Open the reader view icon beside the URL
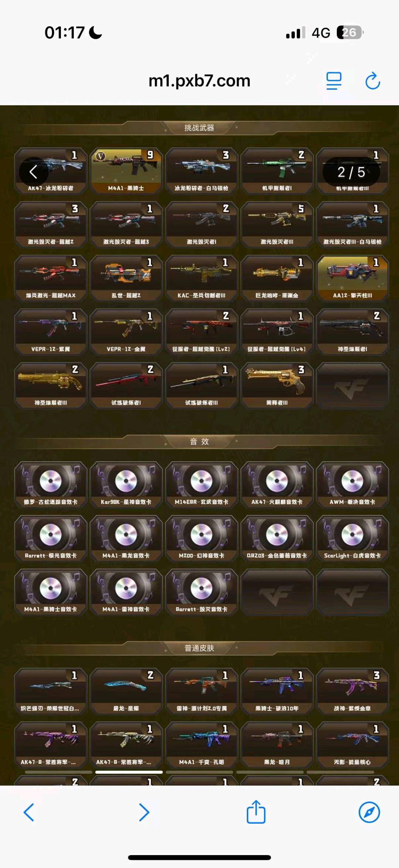This screenshot has height=868, width=399. [x=334, y=81]
